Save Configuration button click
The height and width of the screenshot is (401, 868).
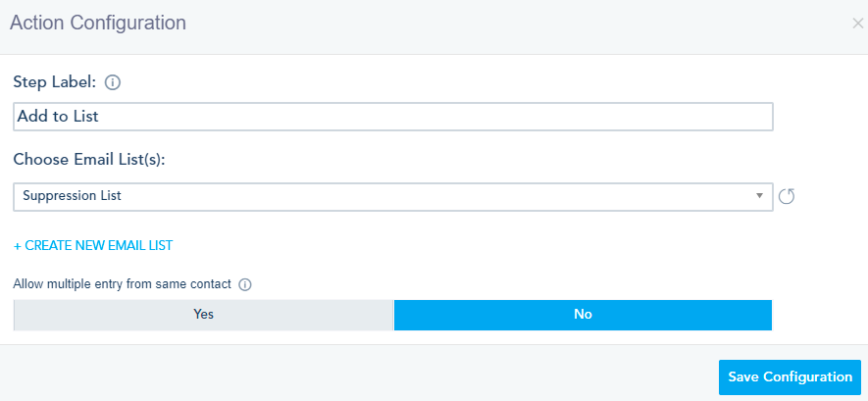790,377
